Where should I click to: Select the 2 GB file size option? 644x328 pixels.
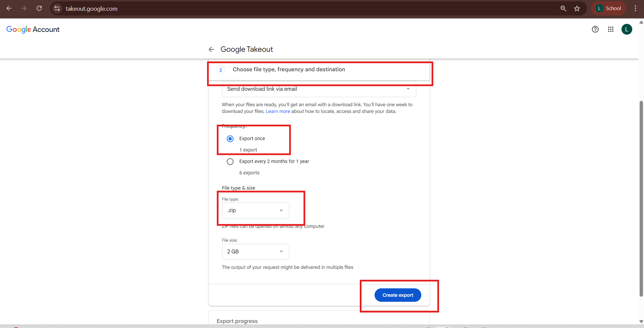[x=255, y=251]
